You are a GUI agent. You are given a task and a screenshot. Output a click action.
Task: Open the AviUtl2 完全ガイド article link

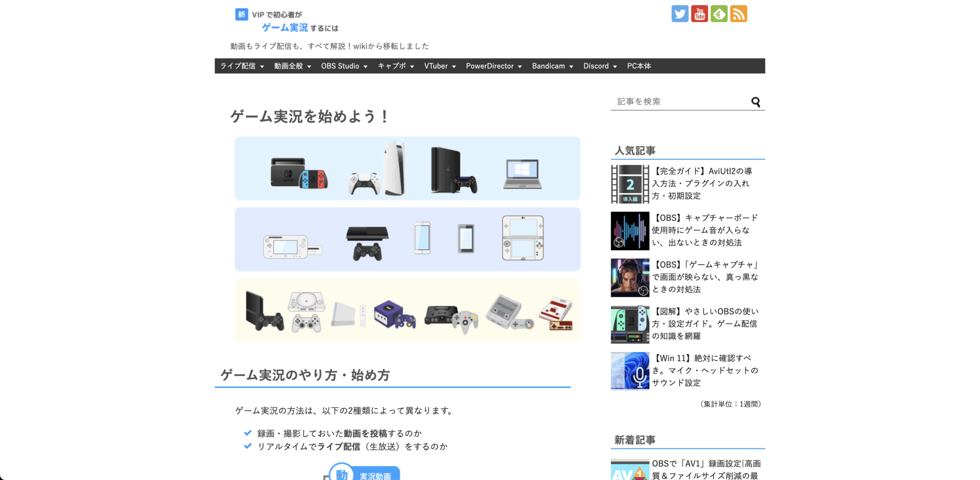click(x=702, y=184)
